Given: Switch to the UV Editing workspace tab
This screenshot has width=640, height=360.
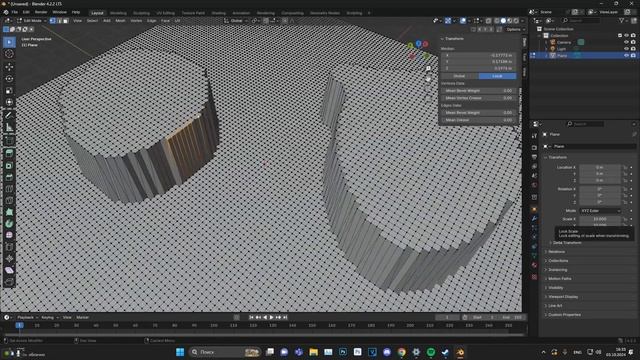Looking at the screenshot, I should pos(165,13).
